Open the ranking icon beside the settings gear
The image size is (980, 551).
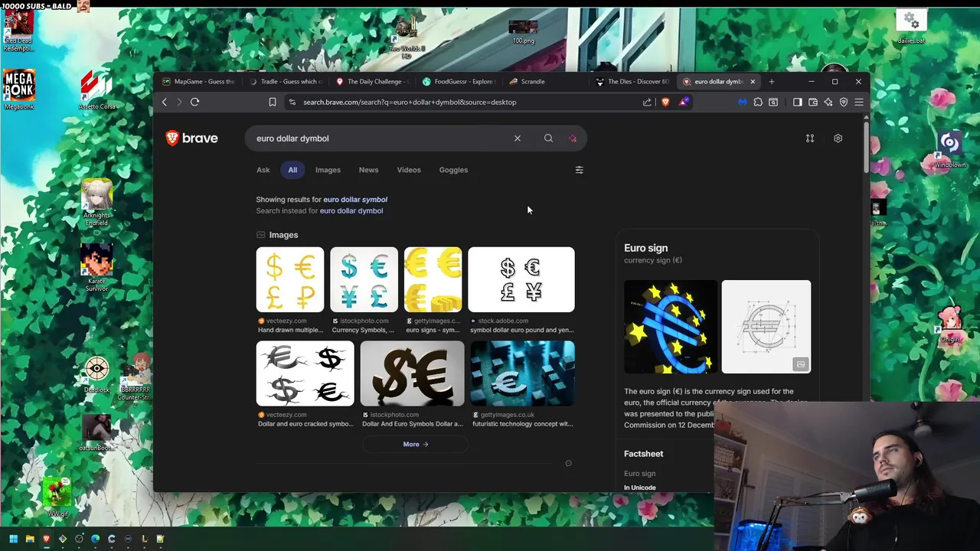810,139
